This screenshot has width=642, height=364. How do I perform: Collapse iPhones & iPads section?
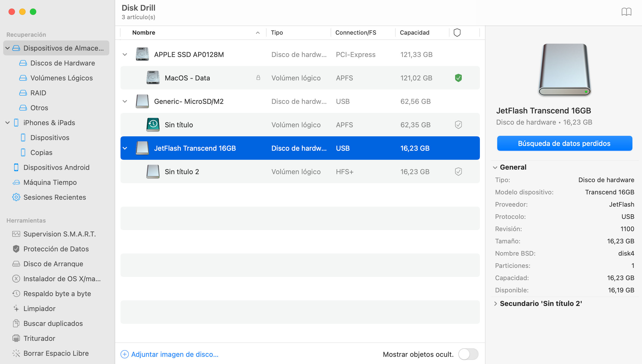[7, 123]
